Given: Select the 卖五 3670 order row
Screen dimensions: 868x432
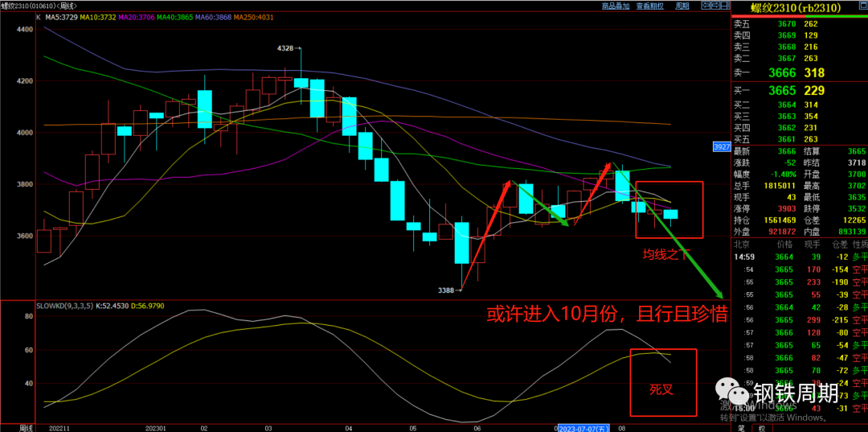Looking at the screenshot, I should [x=800, y=24].
